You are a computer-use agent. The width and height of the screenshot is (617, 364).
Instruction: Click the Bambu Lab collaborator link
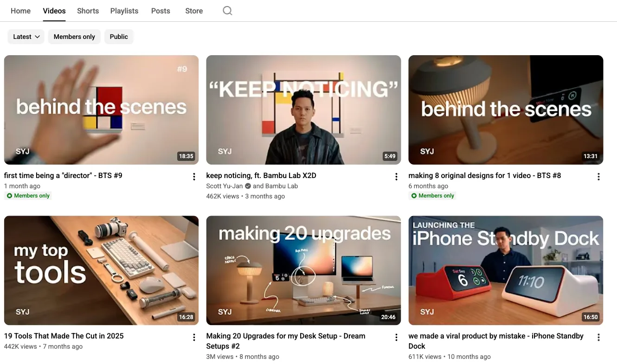point(282,186)
